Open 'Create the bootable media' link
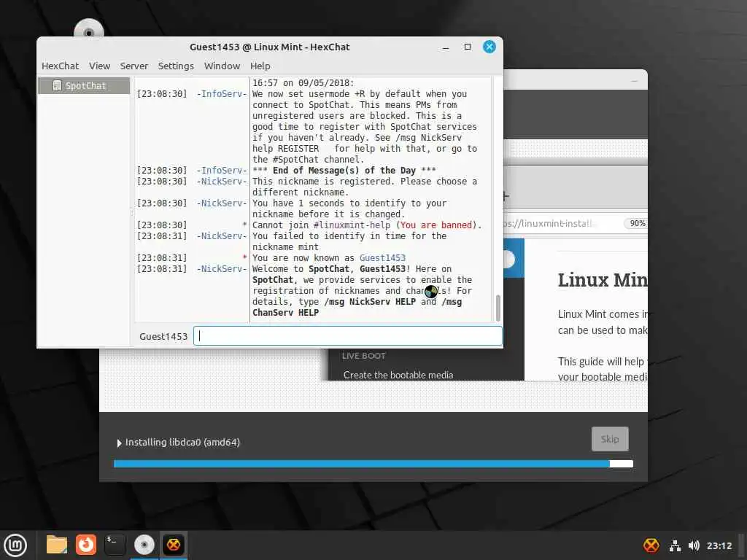Viewport: 747px width, 560px height. 398,375
